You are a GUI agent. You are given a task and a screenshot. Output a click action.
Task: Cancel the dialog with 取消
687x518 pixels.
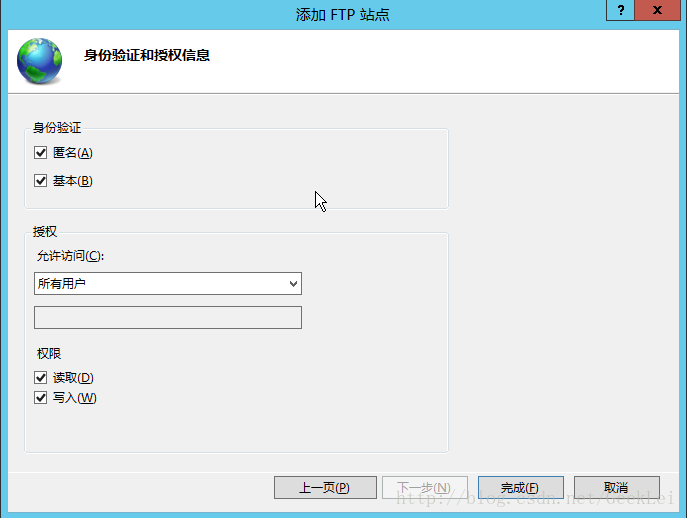[x=616, y=488]
